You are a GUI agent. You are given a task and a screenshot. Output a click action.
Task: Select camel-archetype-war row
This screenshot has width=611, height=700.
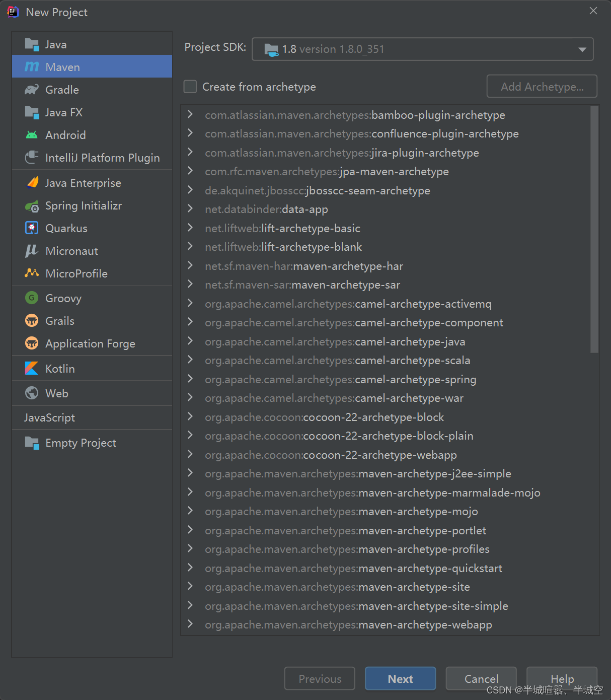[x=386, y=398]
